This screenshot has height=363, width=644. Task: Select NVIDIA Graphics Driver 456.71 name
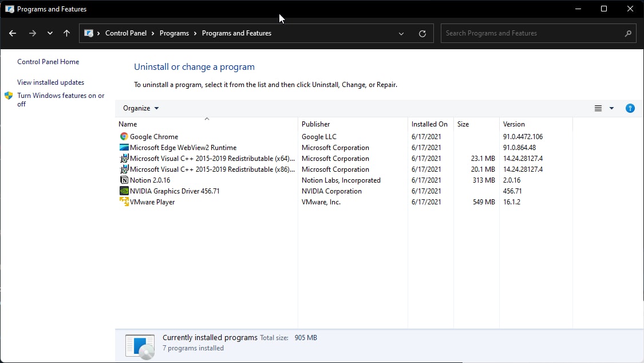(x=175, y=191)
